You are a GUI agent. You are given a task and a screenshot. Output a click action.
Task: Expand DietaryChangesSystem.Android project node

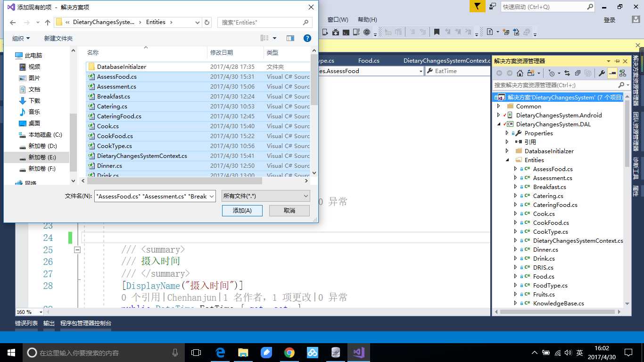tap(499, 115)
